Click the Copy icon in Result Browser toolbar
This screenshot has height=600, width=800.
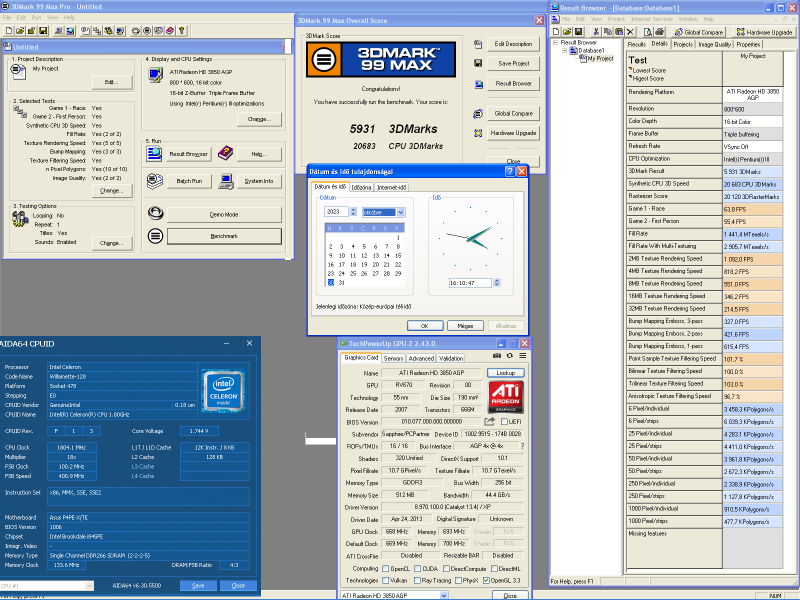(607, 32)
